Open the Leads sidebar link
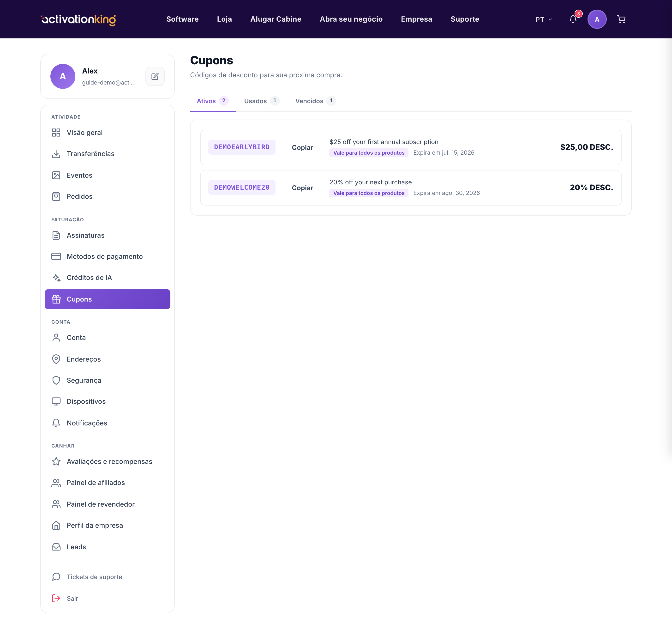672x642 pixels. pyautogui.click(x=108, y=547)
